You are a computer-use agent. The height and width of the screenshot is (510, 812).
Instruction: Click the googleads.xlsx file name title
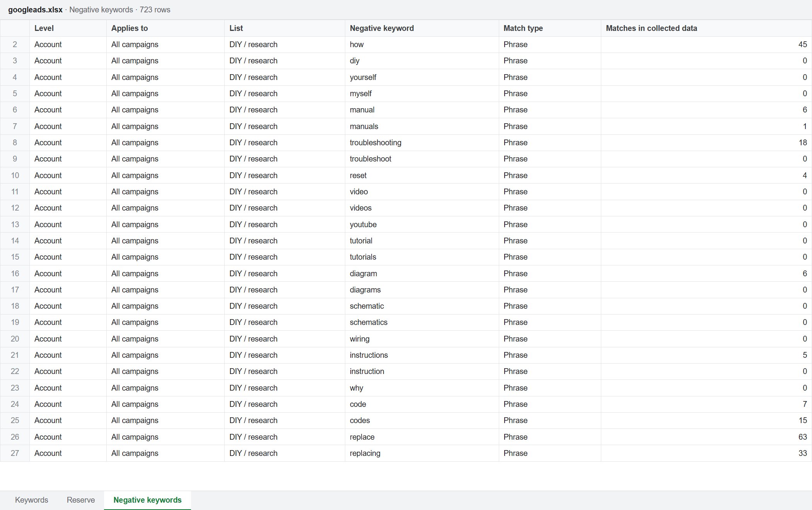35,10
